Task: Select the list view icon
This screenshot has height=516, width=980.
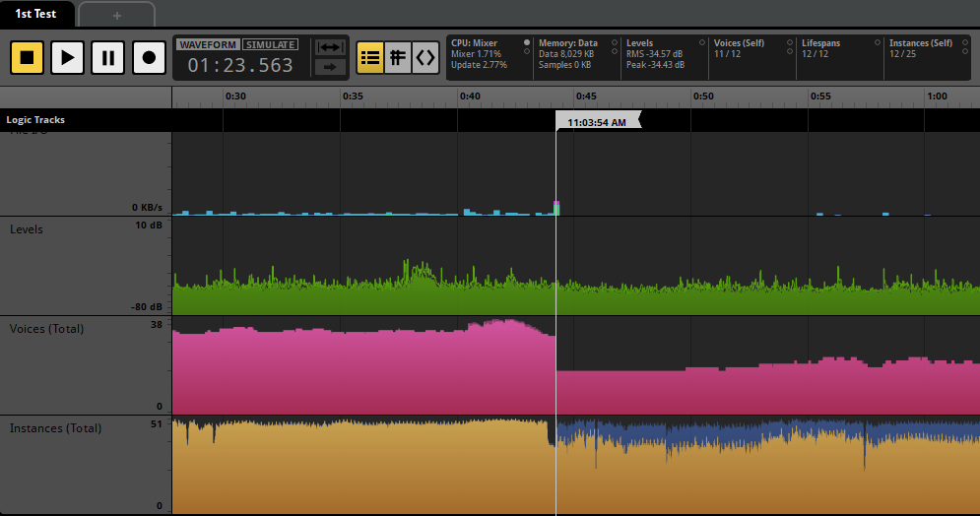Action: (x=370, y=58)
